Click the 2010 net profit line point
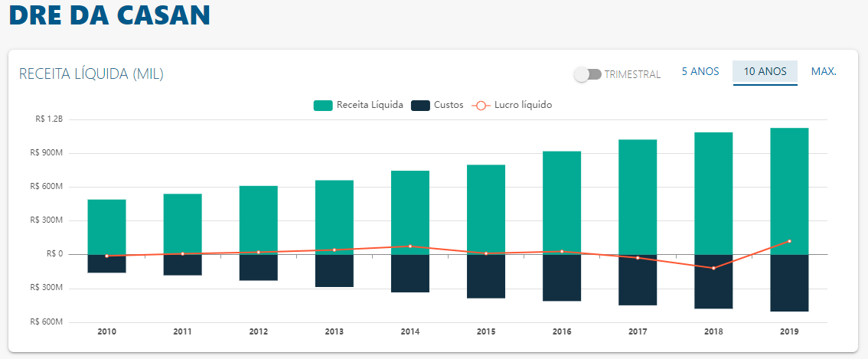Viewport: 868px width, 359px height. point(107,256)
